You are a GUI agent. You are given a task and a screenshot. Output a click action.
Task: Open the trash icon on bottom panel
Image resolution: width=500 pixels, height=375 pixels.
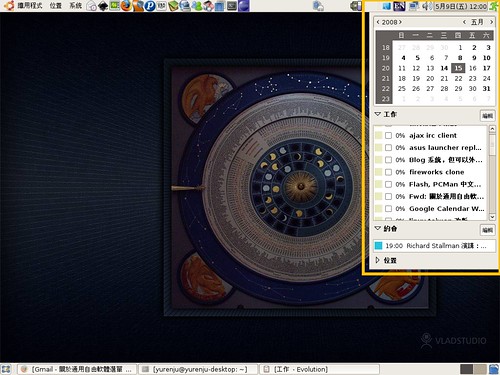pyautogui.click(x=494, y=369)
